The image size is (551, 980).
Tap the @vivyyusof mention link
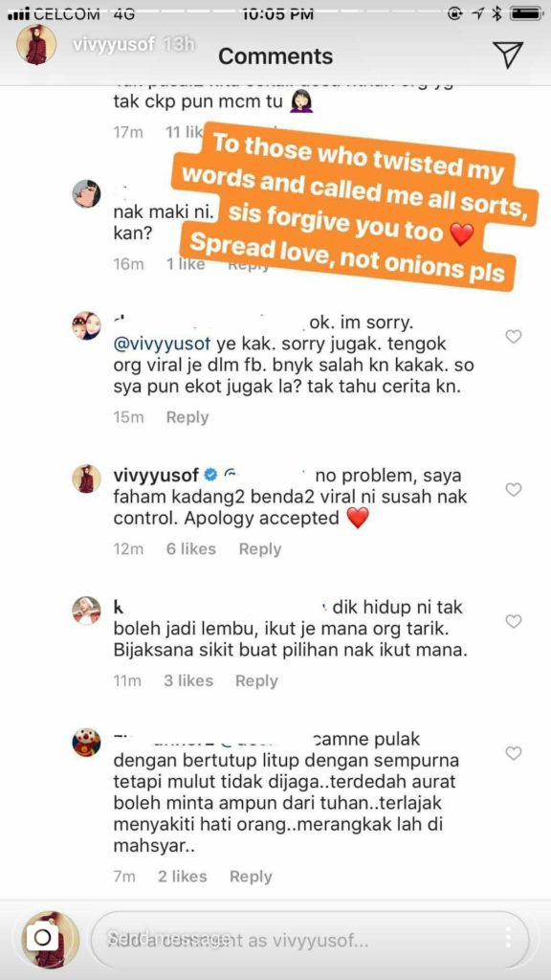[165, 345]
